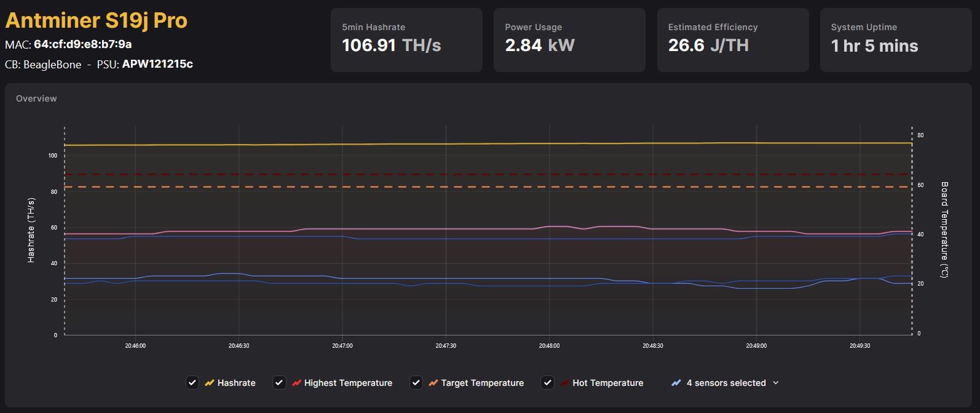This screenshot has width=980, height=413.
Task: Click the red Highest Temperature legend icon
Action: click(296, 383)
